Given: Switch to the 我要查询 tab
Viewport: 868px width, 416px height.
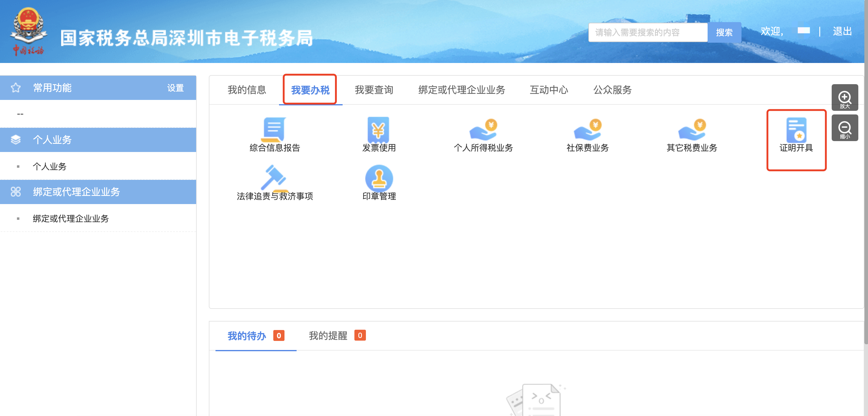Looking at the screenshot, I should tap(374, 90).
